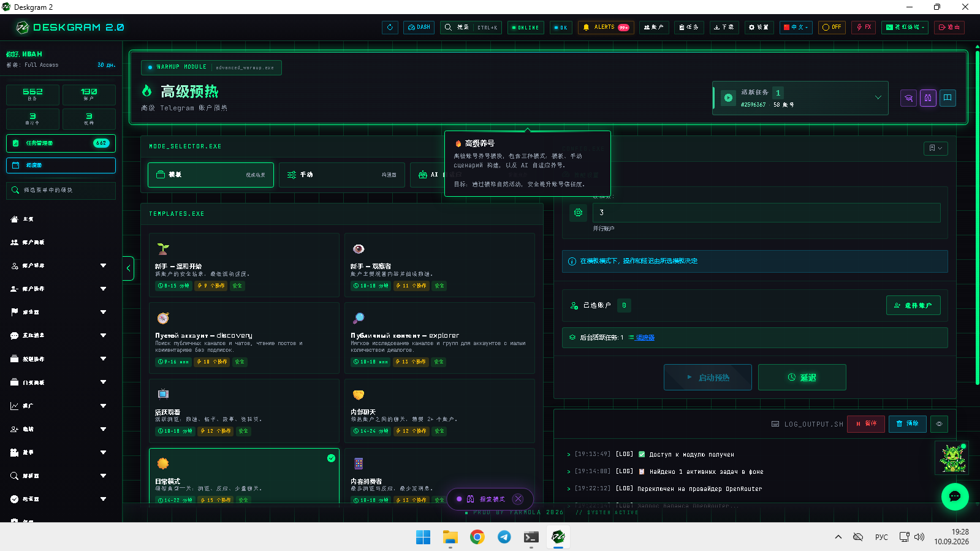This screenshot has width=980, height=551.
Task: Go to home via house icon in sidebar
Action: pyautogui.click(x=14, y=219)
